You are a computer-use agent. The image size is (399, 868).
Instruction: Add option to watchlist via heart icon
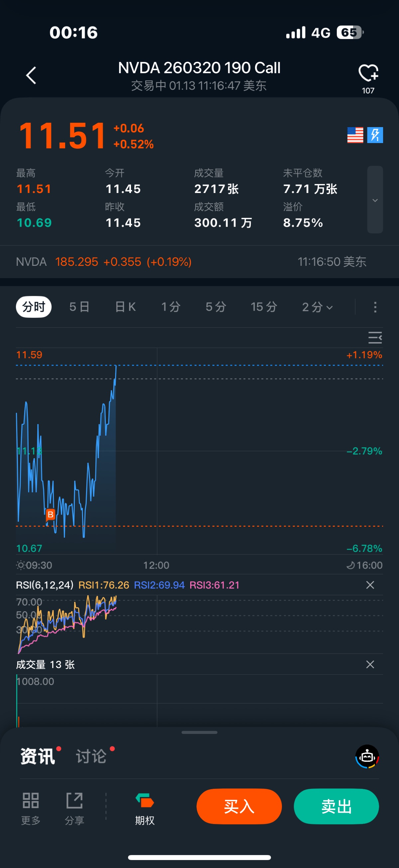coord(368,73)
